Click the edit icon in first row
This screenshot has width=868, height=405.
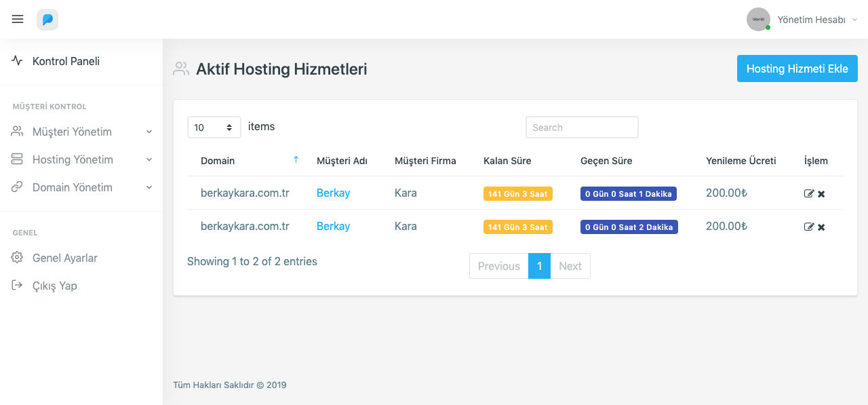pyautogui.click(x=808, y=194)
